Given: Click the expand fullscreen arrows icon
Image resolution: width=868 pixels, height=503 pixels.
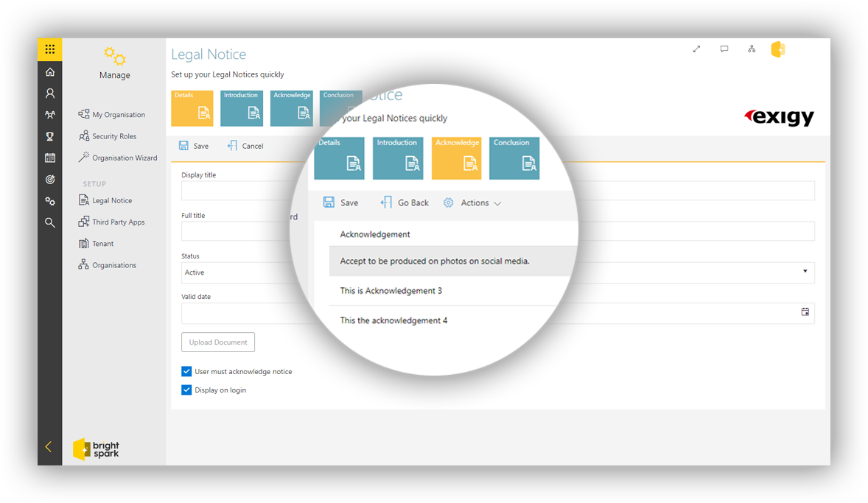Looking at the screenshot, I should point(696,49).
